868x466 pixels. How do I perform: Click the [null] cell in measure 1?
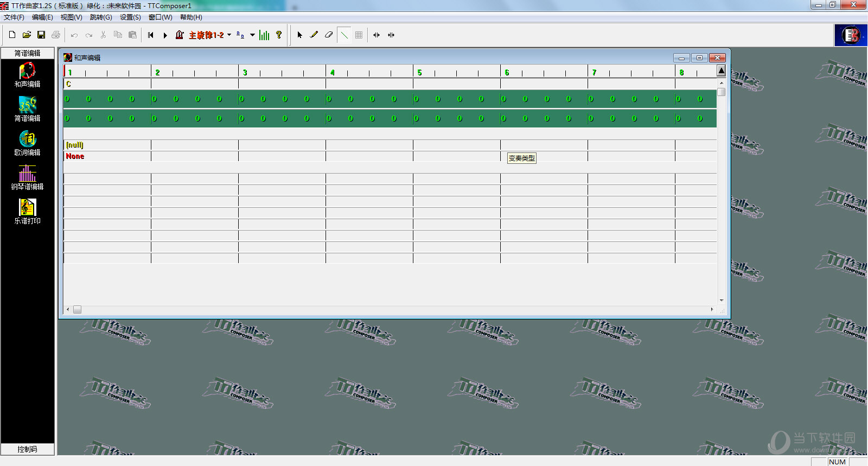click(107, 145)
